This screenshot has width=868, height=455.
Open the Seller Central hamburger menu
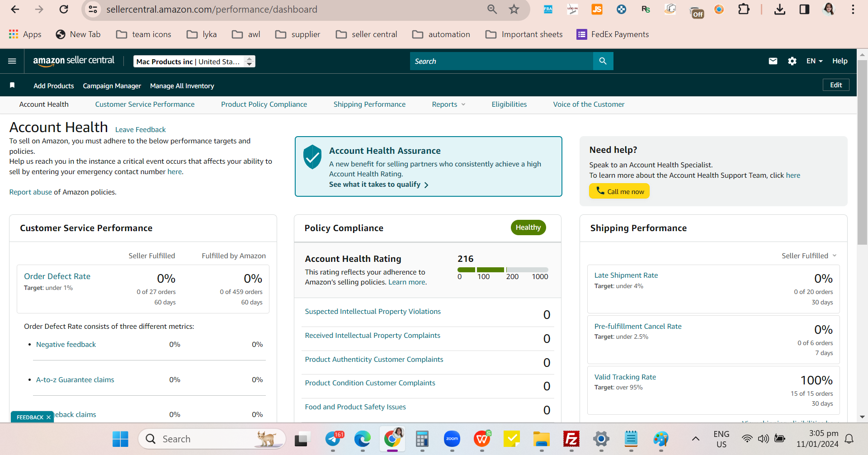(12, 61)
